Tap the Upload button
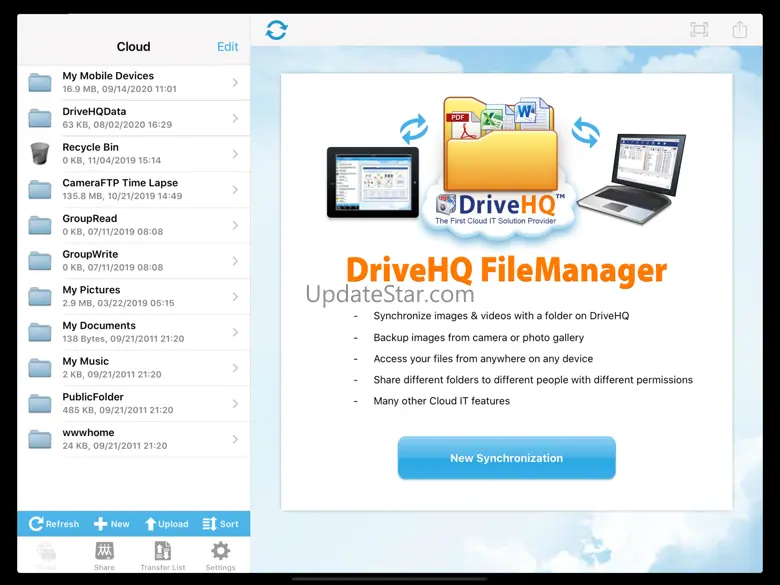This screenshot has width=780, height=585. point(167,524)
